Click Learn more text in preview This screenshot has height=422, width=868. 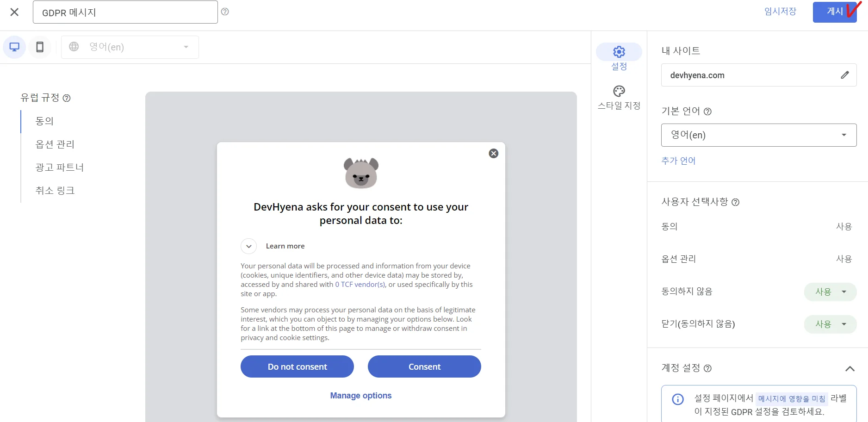[285, 246]
